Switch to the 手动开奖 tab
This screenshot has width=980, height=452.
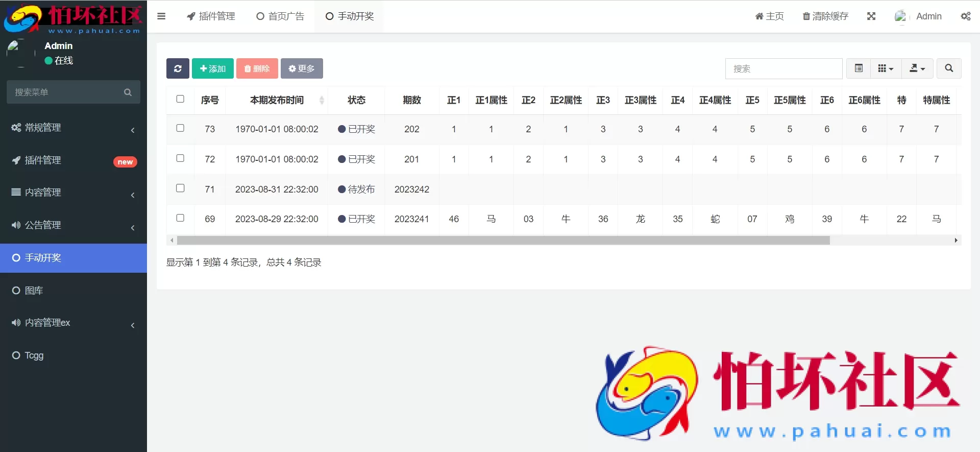pyautogui.click(x=350, y=16)
